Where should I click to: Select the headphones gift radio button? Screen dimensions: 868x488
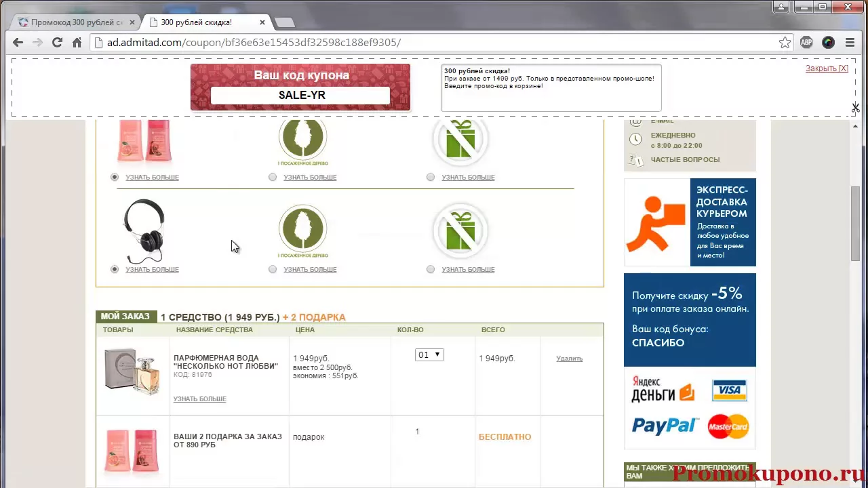coord(115,269)
